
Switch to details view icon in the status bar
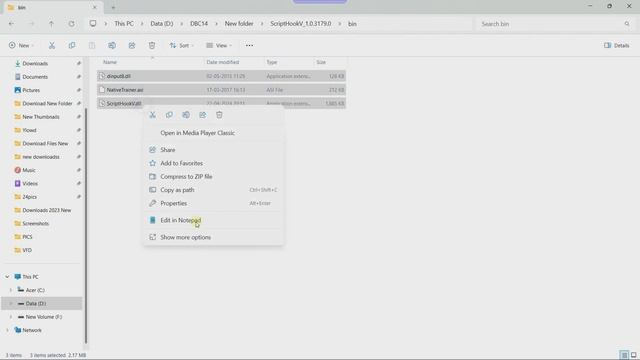[624, 355]
